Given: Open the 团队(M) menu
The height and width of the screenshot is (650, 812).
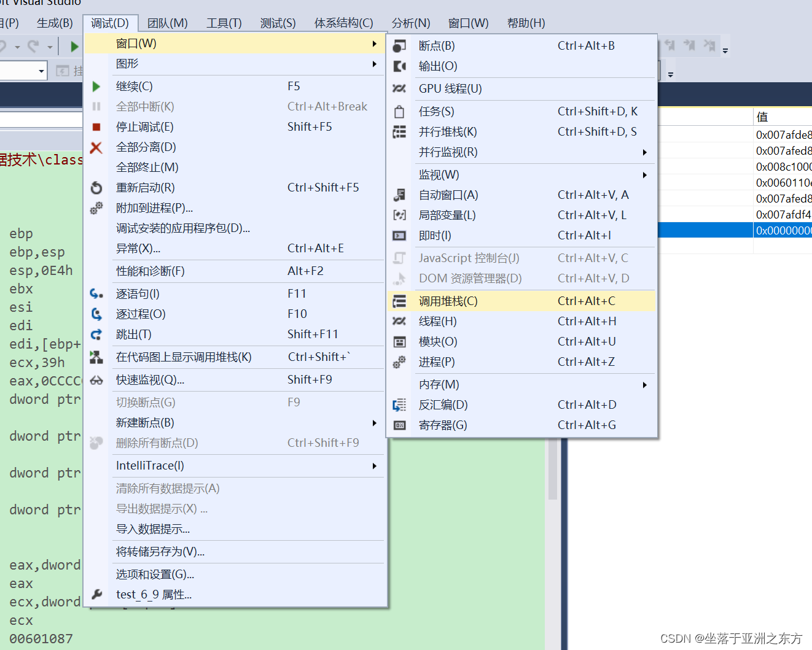Looking at the screenshot, I should (167, 23).
